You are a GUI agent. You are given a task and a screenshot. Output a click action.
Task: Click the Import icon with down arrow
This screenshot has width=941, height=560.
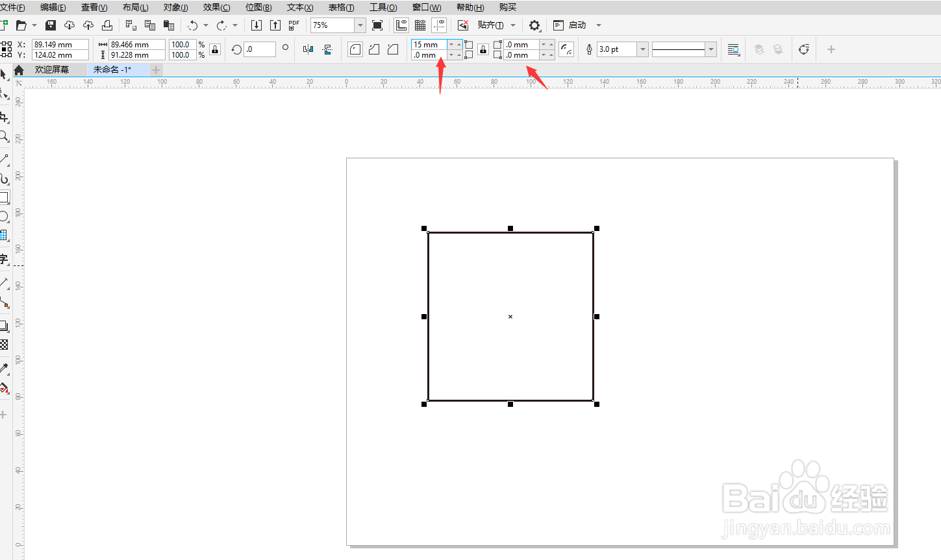257,25
